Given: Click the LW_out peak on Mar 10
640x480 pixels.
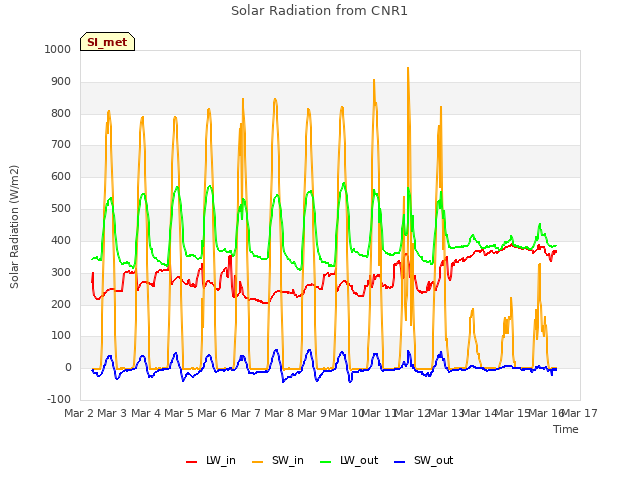Looking at the screenshot, I should coord(344,183).
